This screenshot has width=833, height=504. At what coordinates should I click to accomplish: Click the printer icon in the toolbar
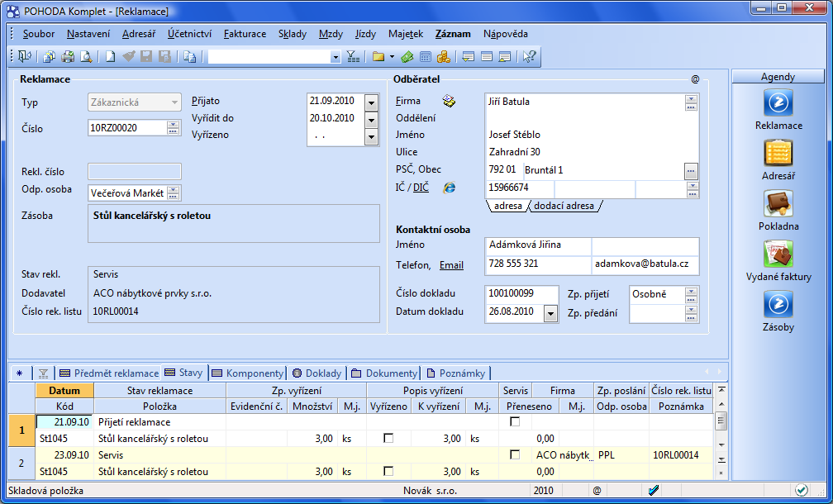pyautogui.click(x=68, y=57)
